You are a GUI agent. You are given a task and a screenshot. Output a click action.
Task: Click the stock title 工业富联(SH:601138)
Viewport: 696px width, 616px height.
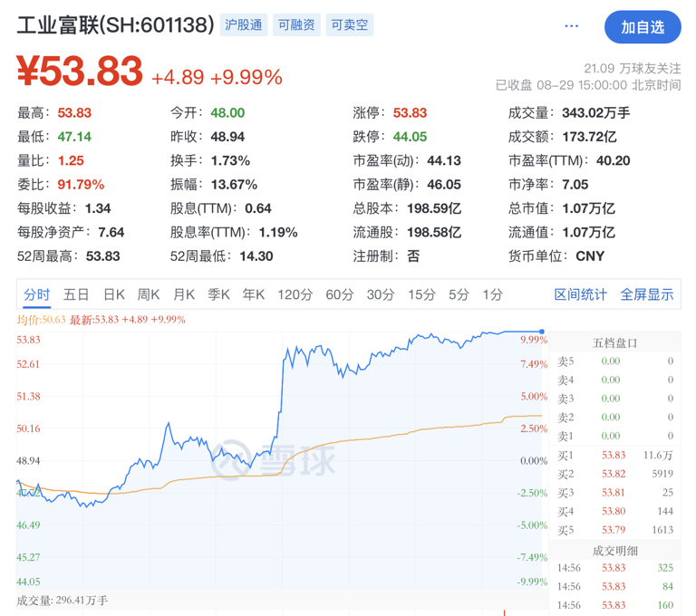point(116,24)
